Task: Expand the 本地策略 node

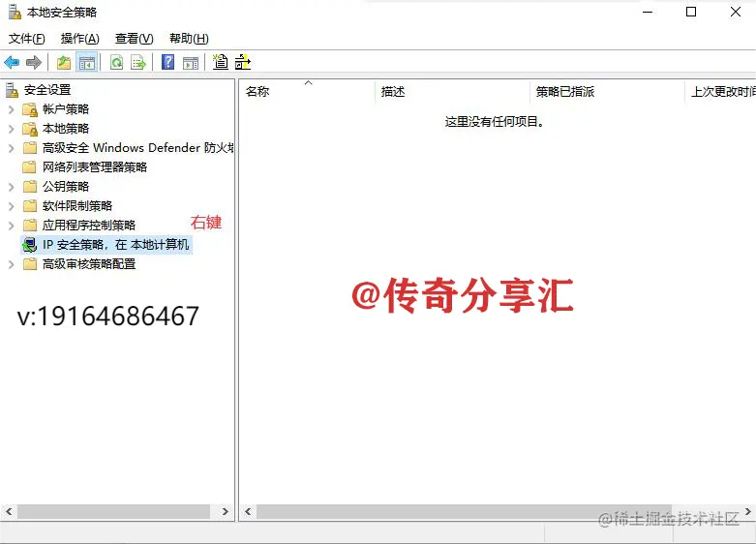Action: (11, 129)
